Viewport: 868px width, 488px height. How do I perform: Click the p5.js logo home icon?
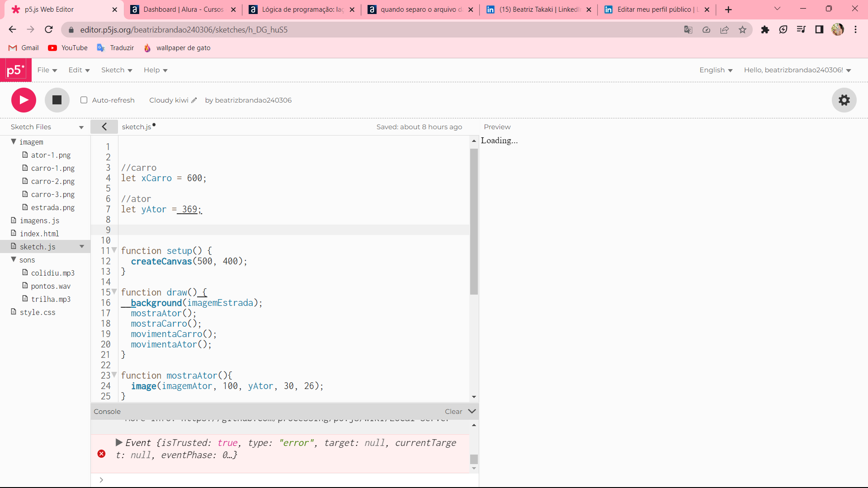coord(16,70)
